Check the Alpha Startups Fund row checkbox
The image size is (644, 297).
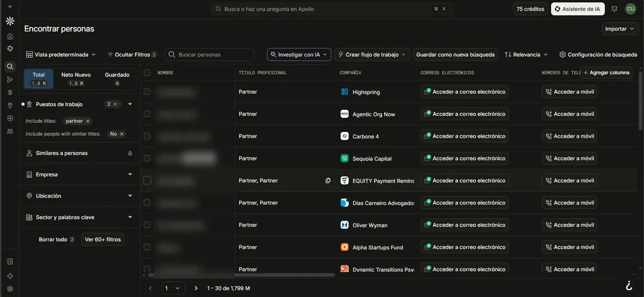[x=147, y=247]
